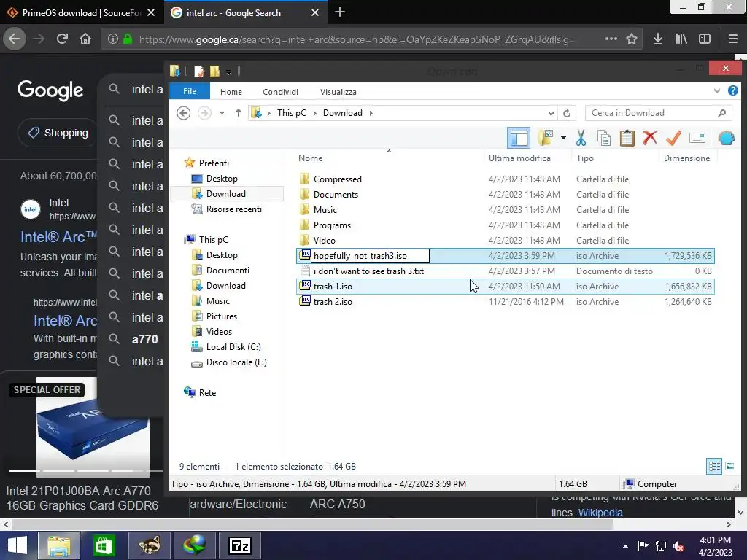
Task: Expand the arrow after Download breadcrumb
Action: (371, 113)
